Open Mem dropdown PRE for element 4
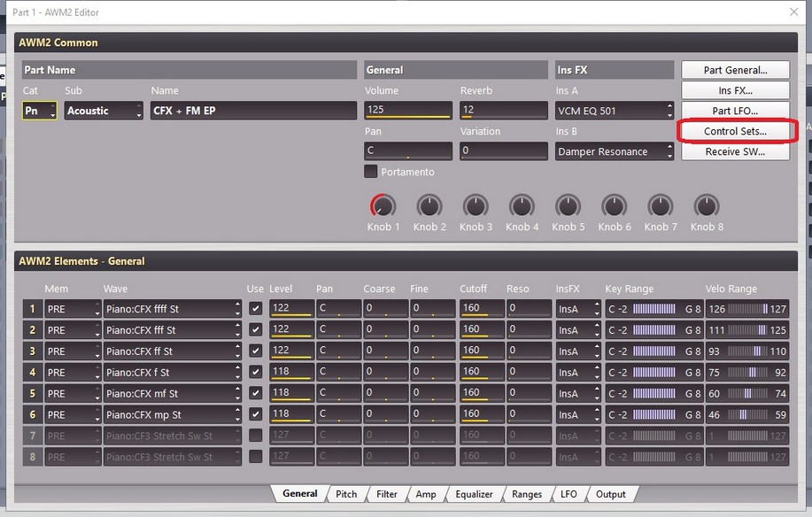 tap(73, 373)
